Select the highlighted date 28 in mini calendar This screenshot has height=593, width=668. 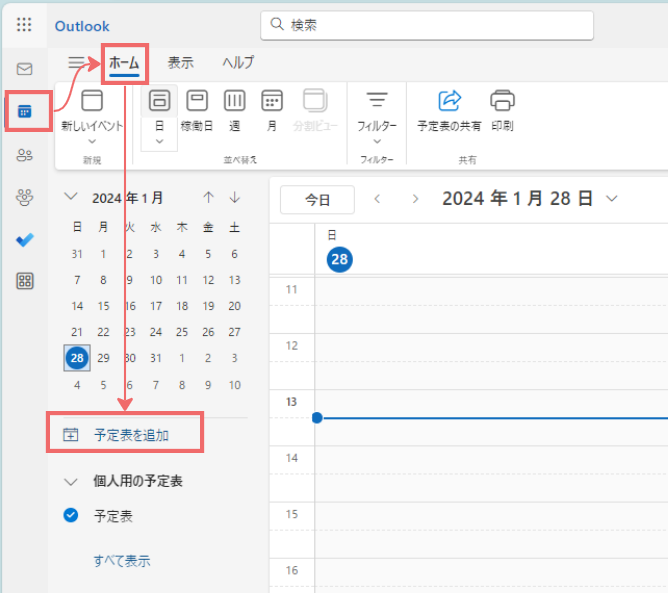pyautogui.click(x=77, y=358)
